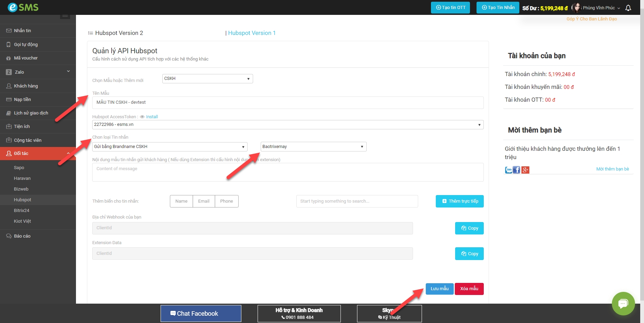Click the Google Plus share icon
Screen dimensions: 644x323
pyautogui.click(x=525, y=170)
